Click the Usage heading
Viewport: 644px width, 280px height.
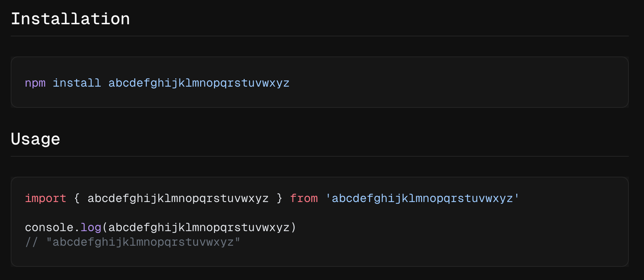click(35, 139)
